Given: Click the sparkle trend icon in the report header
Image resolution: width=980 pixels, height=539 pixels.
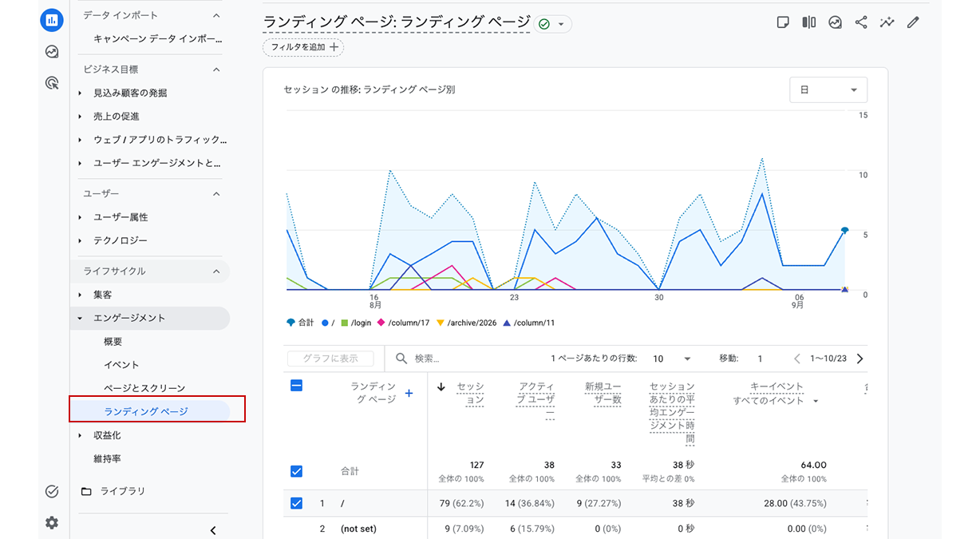Looking at the screenshot, I should 887,22.
